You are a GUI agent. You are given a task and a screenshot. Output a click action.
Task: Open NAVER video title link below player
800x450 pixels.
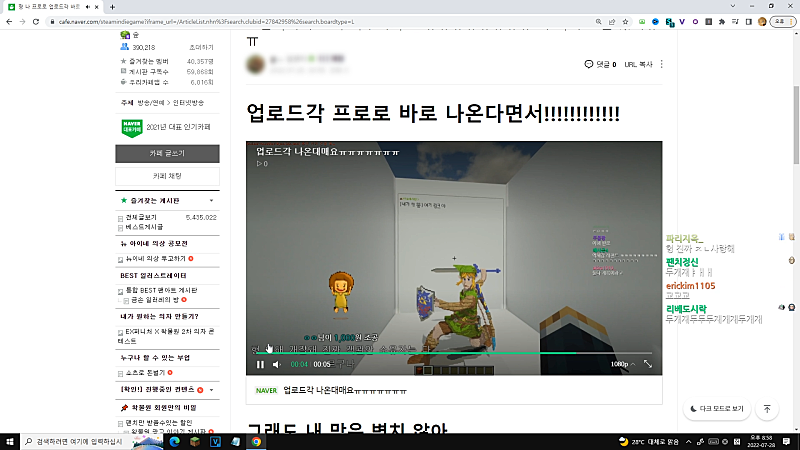click(345, 390)
